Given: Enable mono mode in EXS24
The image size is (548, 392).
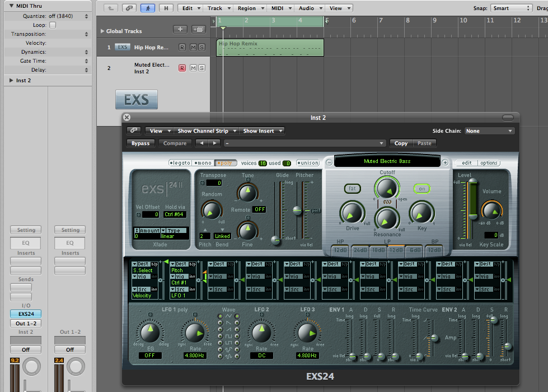Looking at the screenshot, I should (203, 163).
